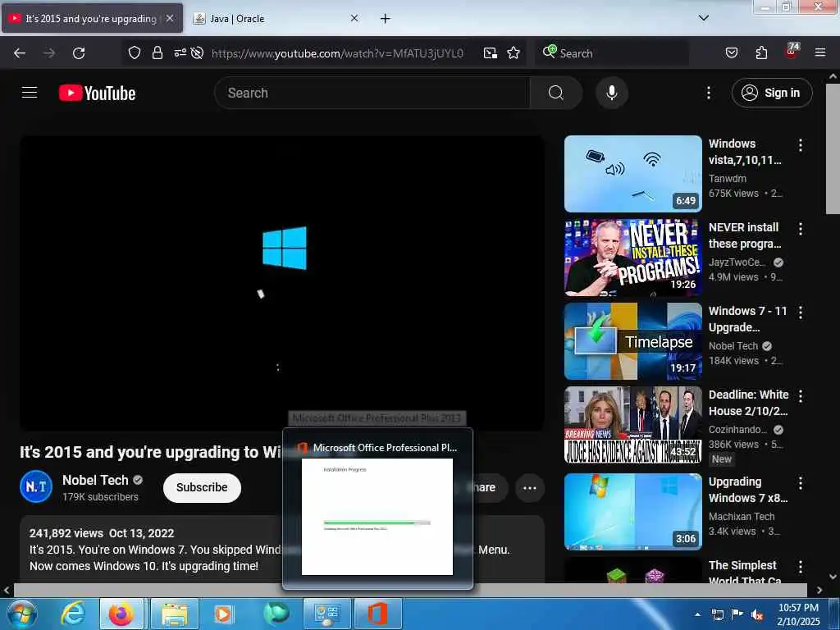Open Windows Media Player taskbar icon
The width and height of the screenshot is (840, 630).
click(223, 614)
